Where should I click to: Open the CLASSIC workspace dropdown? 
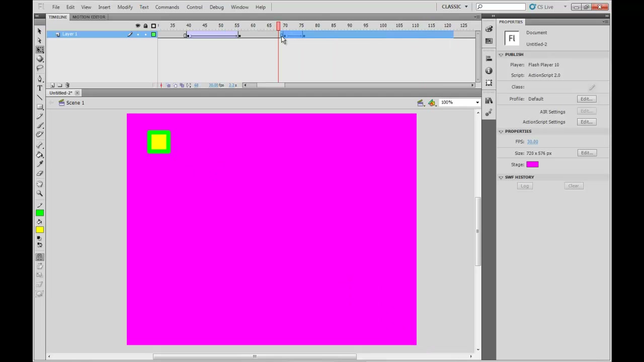(455, 7)
